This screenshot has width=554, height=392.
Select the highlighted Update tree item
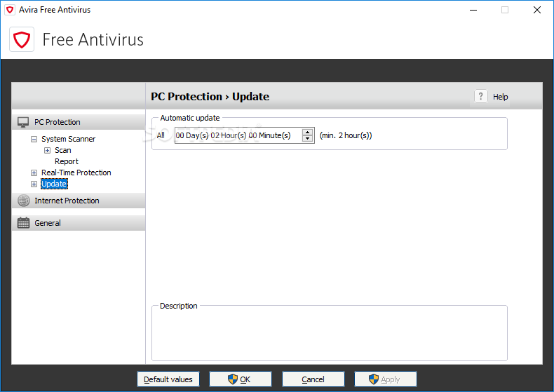(x=54, y=184)
